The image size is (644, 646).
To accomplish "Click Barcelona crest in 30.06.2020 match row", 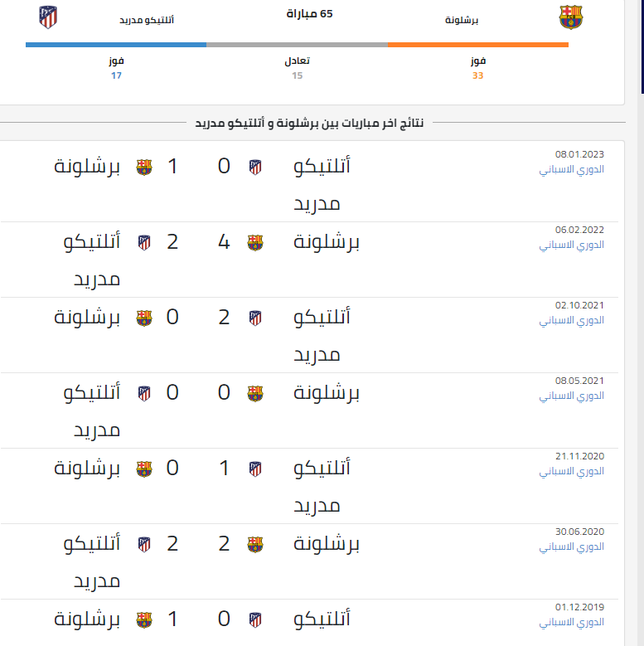I will pos(255,545).
